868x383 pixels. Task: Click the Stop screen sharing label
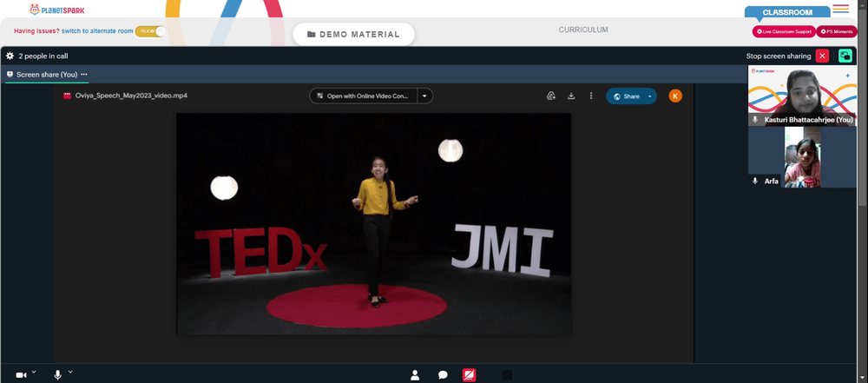click(x=779, y=56)
